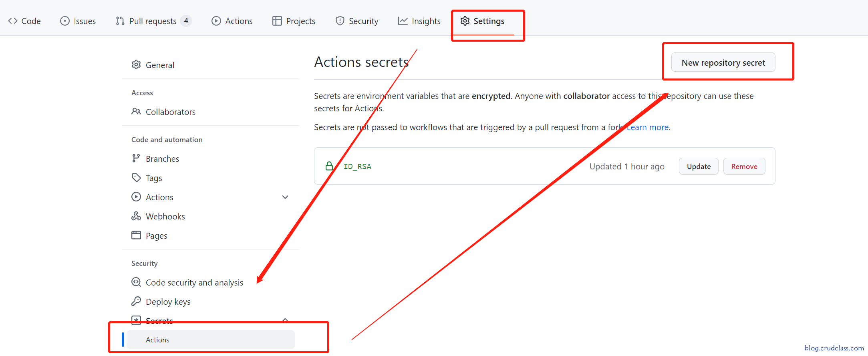This screenshot has width=868, height=356.
Task: Click the tag icon beside Tags
Action: coord(136,177)
